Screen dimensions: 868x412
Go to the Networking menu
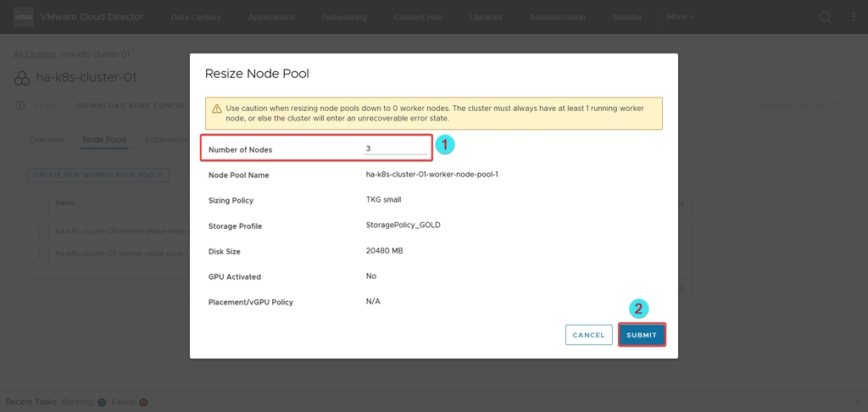[x=344, y=17]
